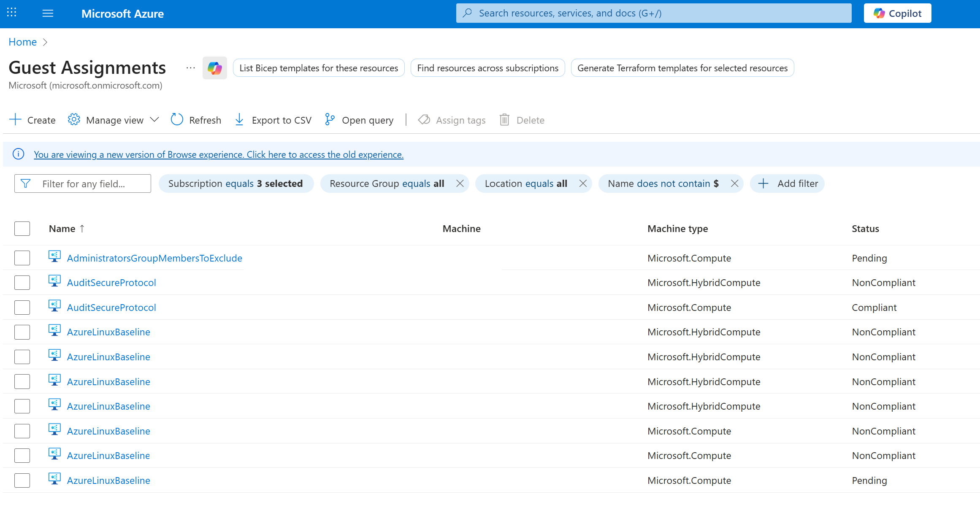Click the search magnifier icon
The width and height of the screenshot is (980, 529).
click(x=467, y=13)
